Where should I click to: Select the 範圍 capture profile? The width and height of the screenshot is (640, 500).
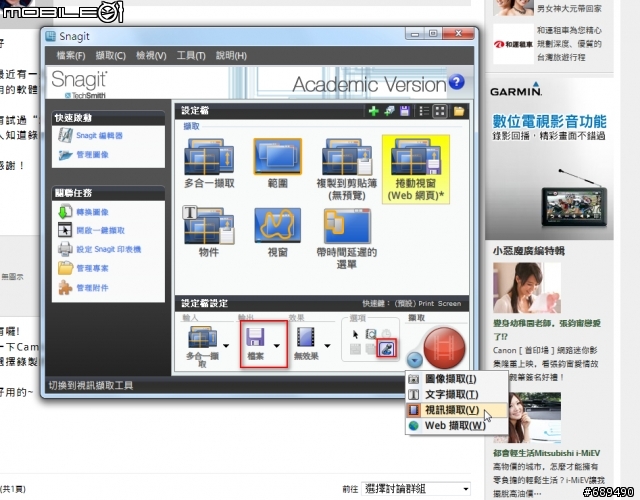point(278,164)
